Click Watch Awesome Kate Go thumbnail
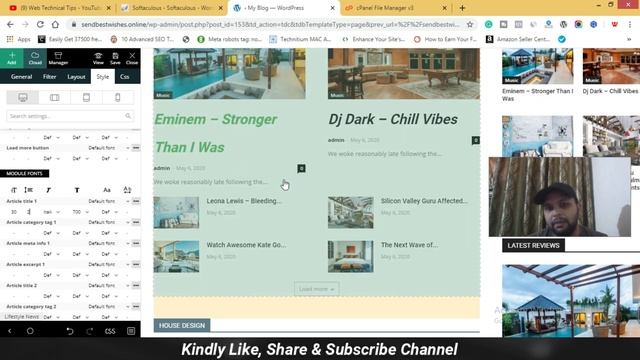This screenshot has width=640, height=360. point(176,256)
